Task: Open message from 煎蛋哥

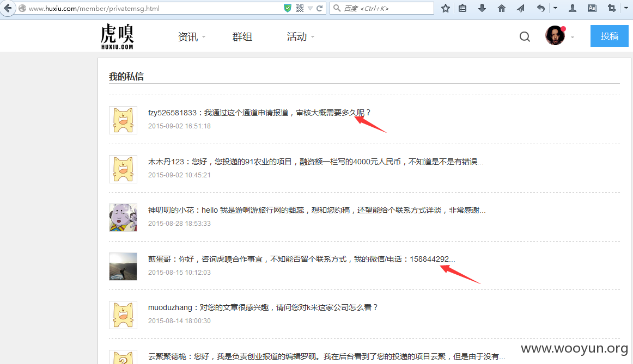Action: click(x=301, y=259)
